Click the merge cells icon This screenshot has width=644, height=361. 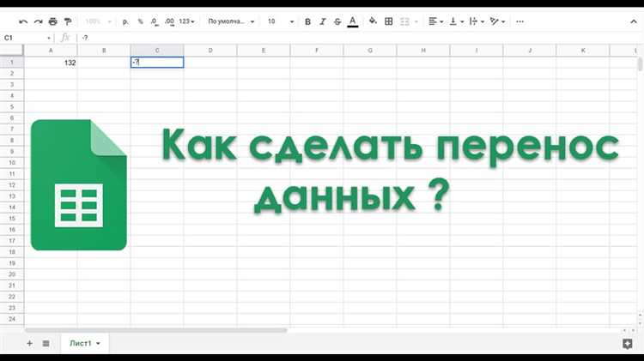point(404,21)
